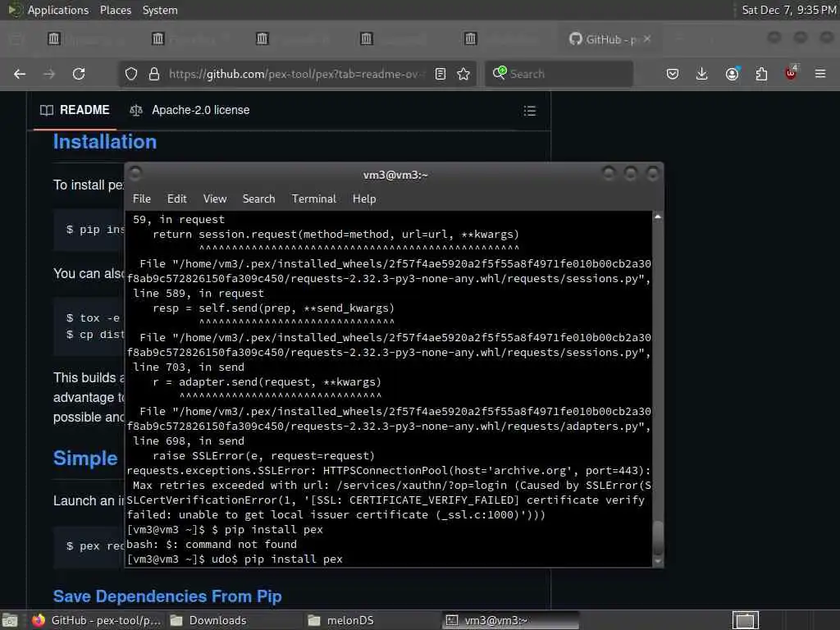The width and height of the screenshot is (840, 630).
Task: Click the browser Search box
Action: tap(559, 74)
